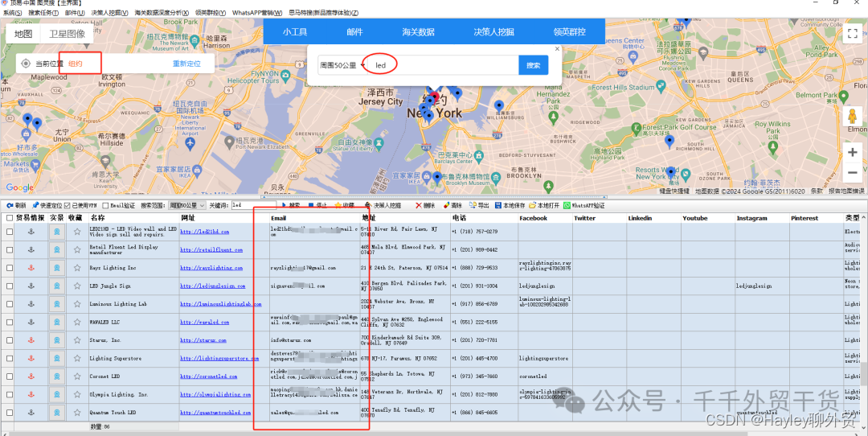
Task: Open the led21hd.com website link
Action: click(204, 232)
